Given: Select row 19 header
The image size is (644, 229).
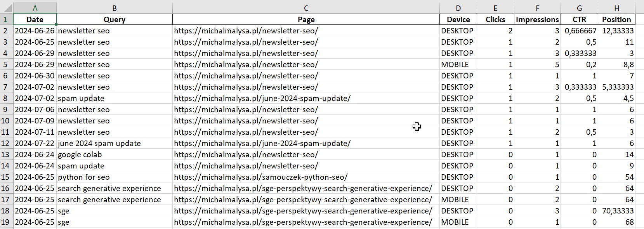Looking at the screenshot, I should [6, 222].
